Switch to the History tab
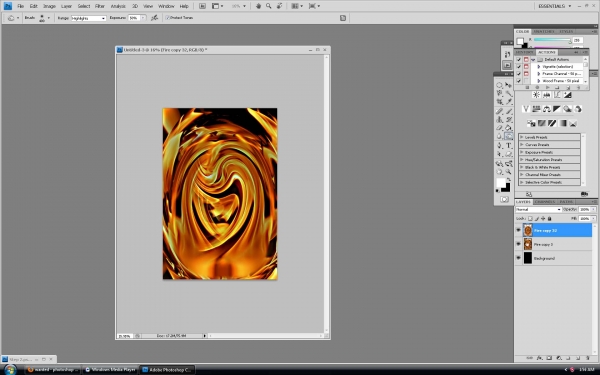600x375 pixels. [525, 52]
